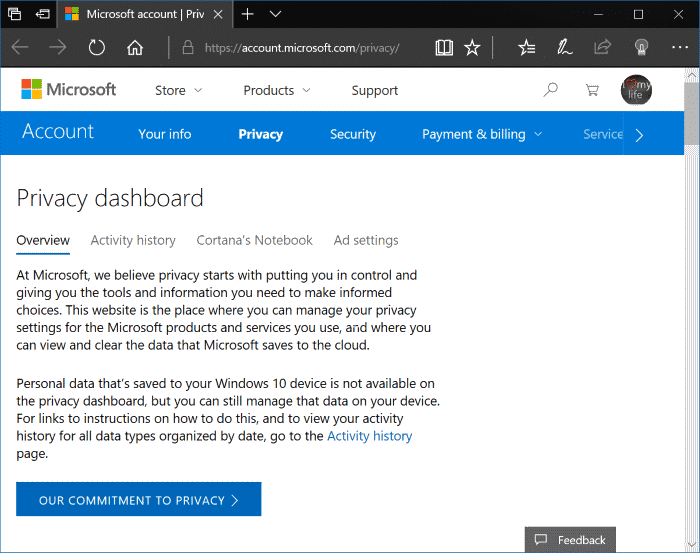Click the scrollbar down arrow
700x553 pixels.
(x=692, y=545)
